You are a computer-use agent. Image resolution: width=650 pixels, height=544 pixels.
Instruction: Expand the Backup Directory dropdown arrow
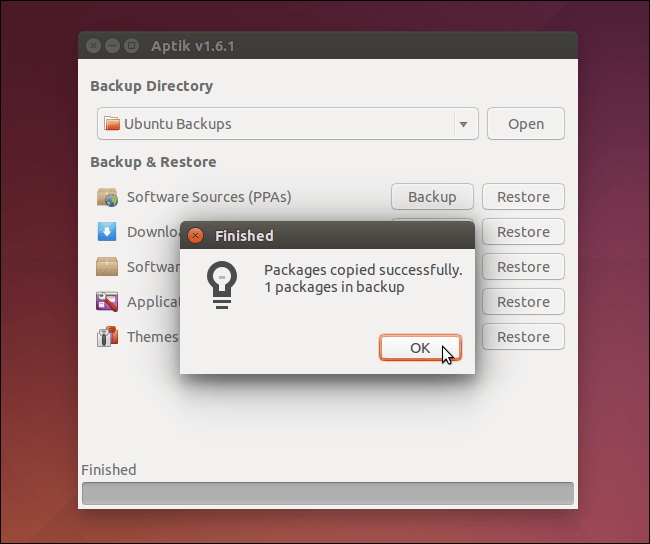point(463,125)
